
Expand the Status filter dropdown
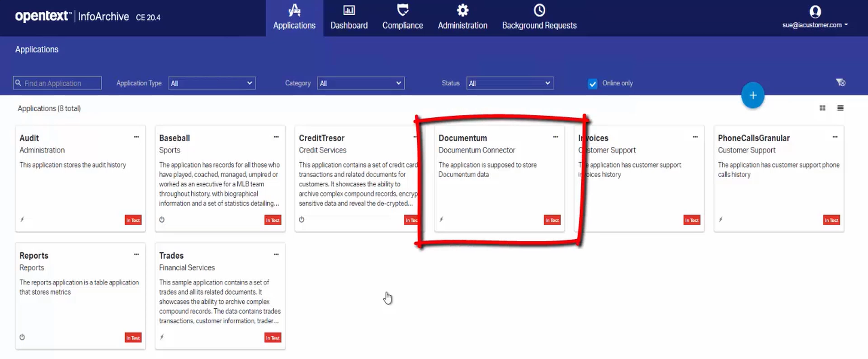point(510,83)
